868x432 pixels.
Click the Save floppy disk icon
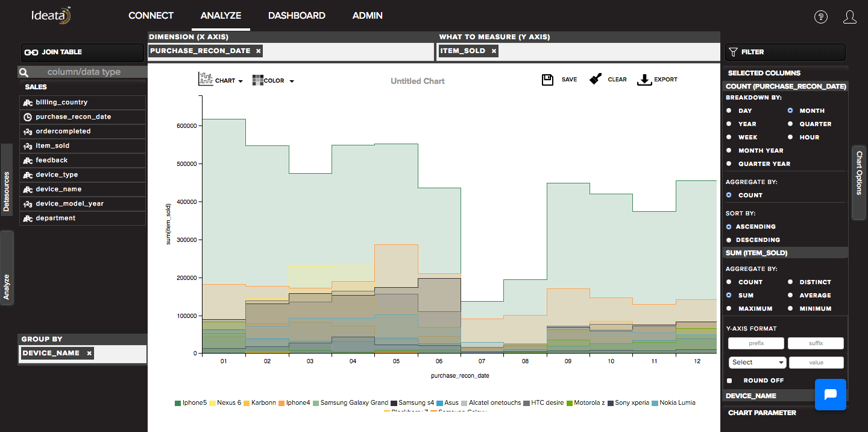[x=548, y=80]
